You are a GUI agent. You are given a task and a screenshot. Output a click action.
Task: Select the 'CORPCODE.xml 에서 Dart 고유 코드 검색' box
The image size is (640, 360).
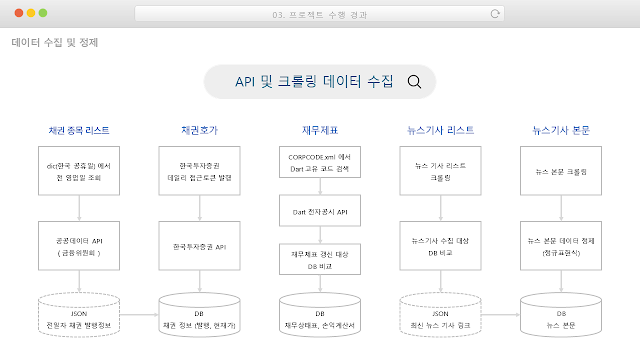[x=320, y=162]
